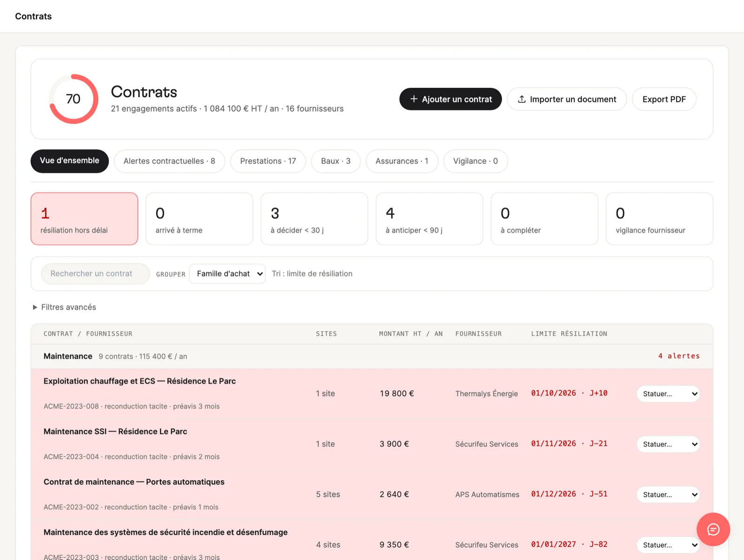This screenshot has height=560, width=744.
Task: Open Contrat de maintenance — Portes automatiques
Action: click(134, 482)
